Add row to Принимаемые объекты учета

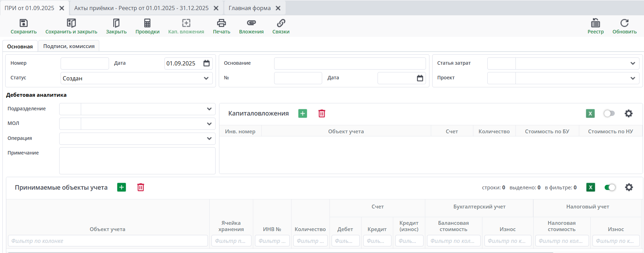(122, 188)
